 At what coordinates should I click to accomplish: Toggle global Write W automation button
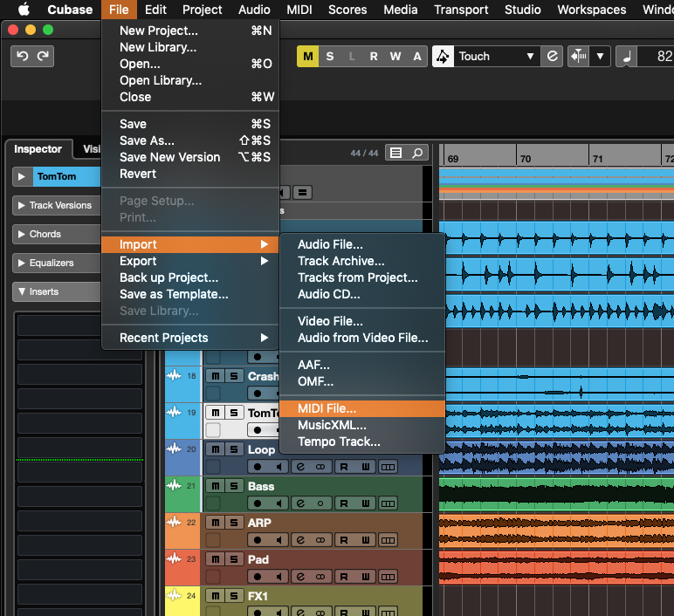[395, 56]
